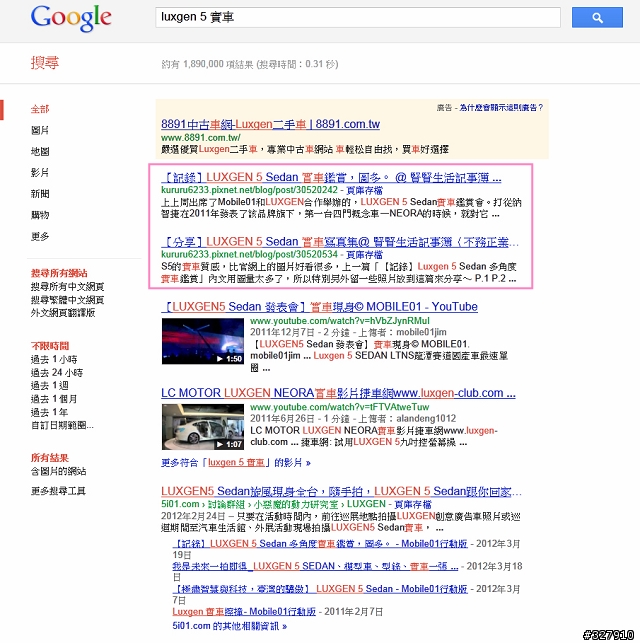Open 5i01.com result's 頁庫存檔 cache link
This screenshot has height=643, width=640.
coord(413,504)
